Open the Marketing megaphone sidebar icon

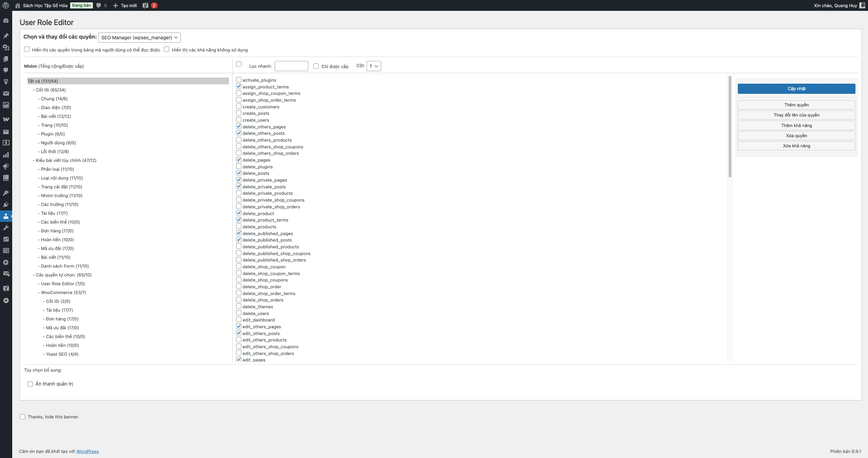(x=6, y=166)
